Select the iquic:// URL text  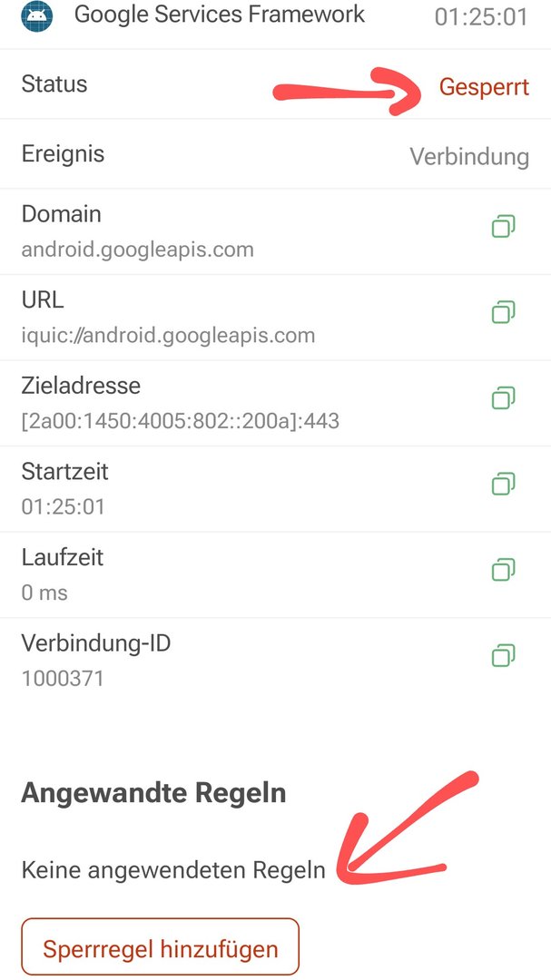[168, 336]
